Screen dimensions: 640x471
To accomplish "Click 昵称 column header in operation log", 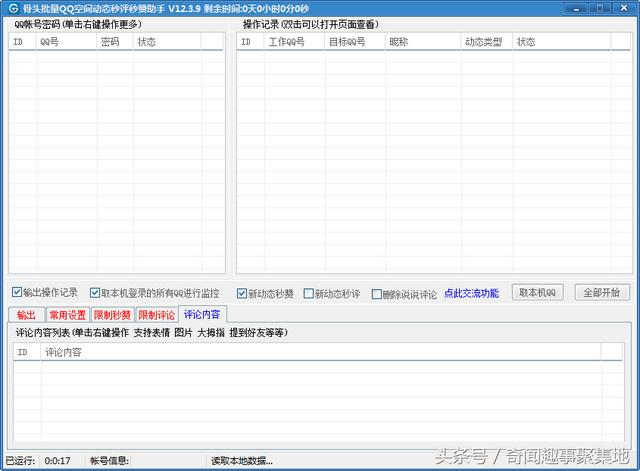I will tap(423, 42).
